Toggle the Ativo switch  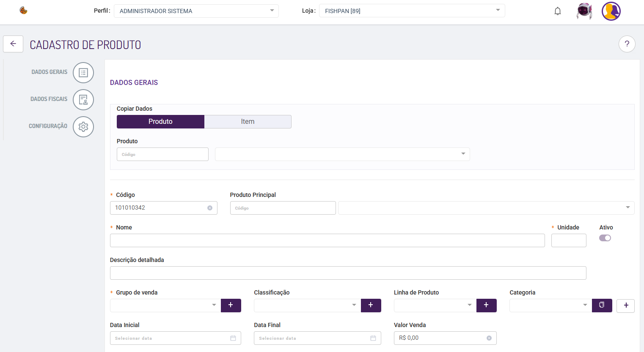coord(605,238)
